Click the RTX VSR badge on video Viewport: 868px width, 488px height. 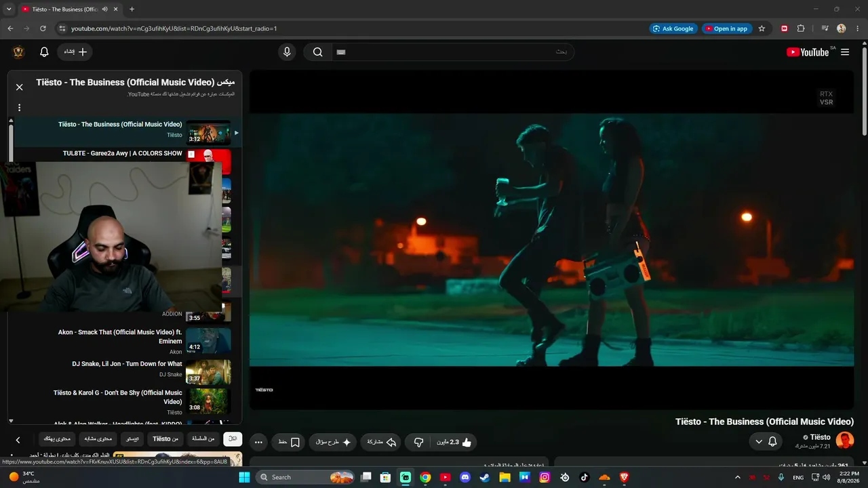click(x=826, y=98)
